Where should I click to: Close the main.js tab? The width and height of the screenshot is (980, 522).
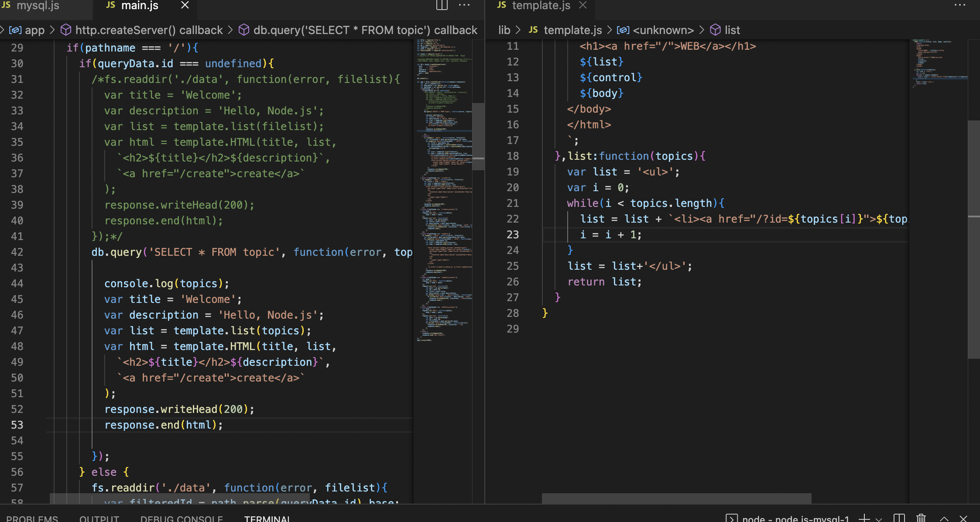coord(185,5)
